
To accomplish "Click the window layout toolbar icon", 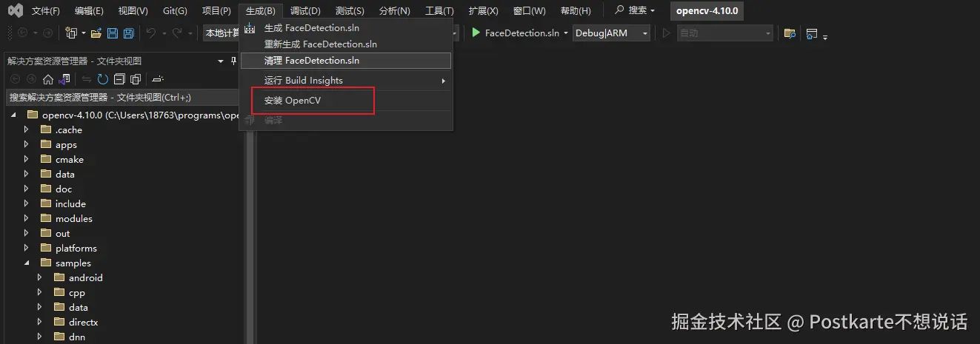I will (812, 33).
